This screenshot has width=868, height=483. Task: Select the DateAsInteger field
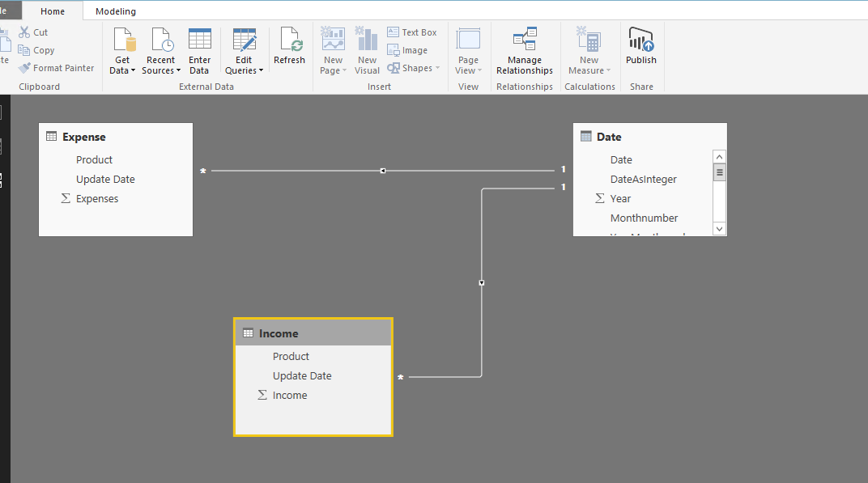tap(643, 180)
